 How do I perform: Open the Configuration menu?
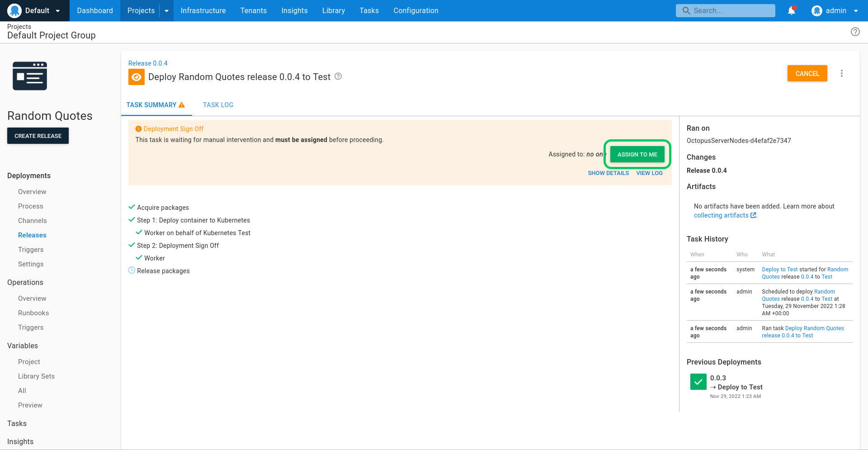point(416,10)
